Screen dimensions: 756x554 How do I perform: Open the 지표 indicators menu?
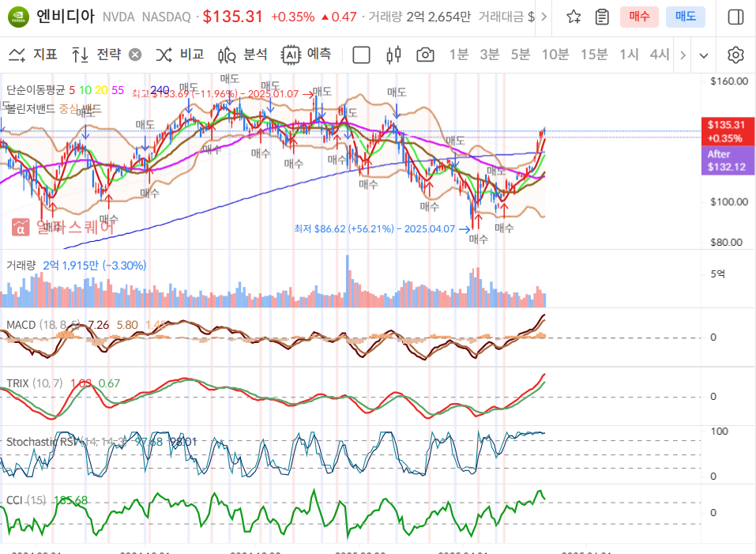pyautogui.click(x=33, y=55)
